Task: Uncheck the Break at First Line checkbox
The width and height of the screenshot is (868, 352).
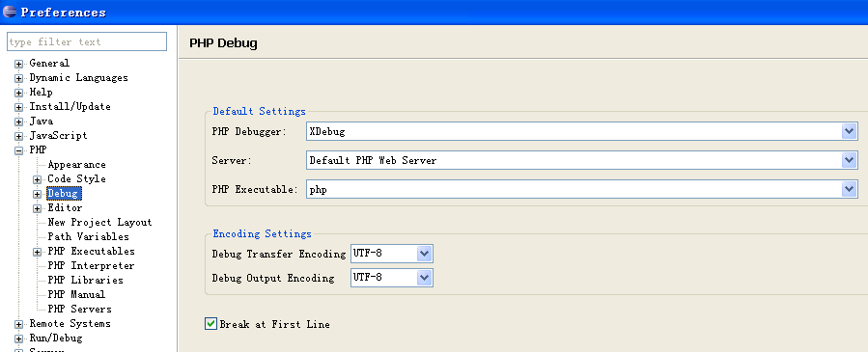Action: point(210,324)
